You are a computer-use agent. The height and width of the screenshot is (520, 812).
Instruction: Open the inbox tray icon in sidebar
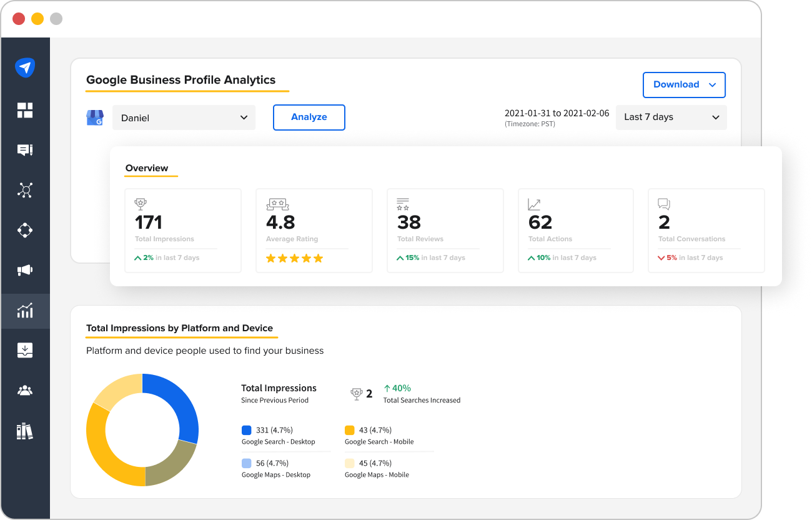[x=25, y=350]
